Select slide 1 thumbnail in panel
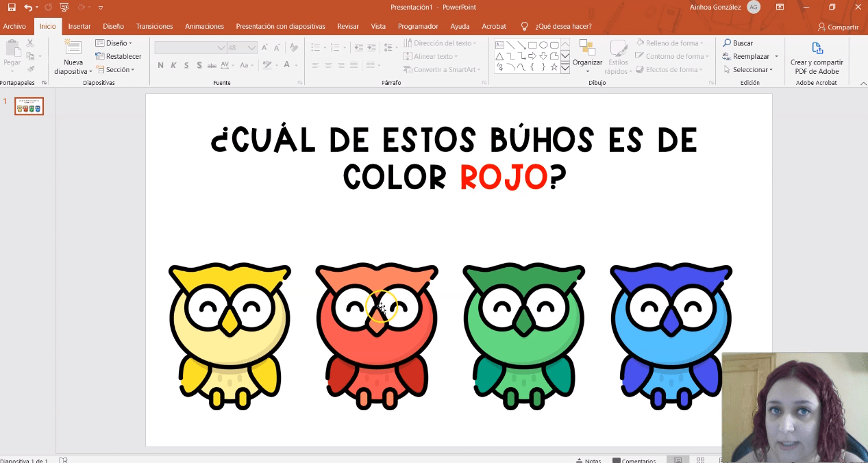868x463 pixels. pyautogui.click(x=29, y=106)
